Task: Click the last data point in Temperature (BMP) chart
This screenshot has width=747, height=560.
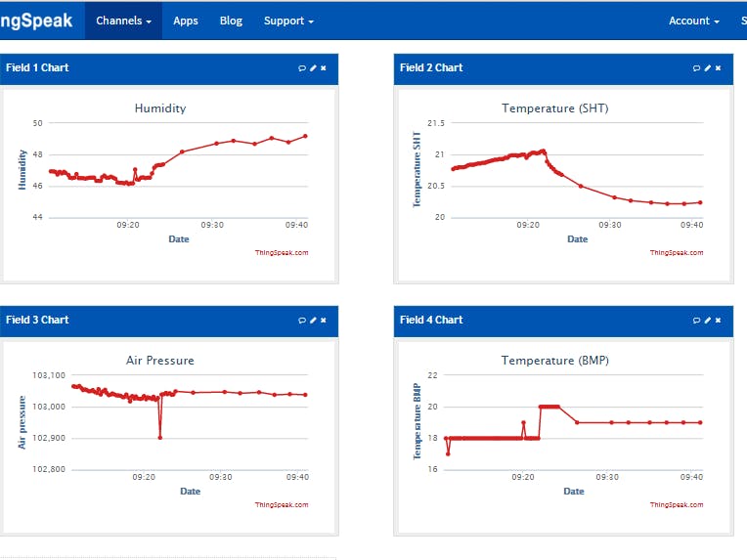Action: tap(700, 422)
